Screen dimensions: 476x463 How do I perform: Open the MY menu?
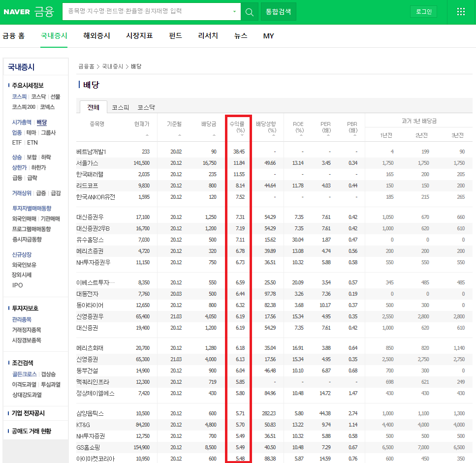tap(268, 36)
